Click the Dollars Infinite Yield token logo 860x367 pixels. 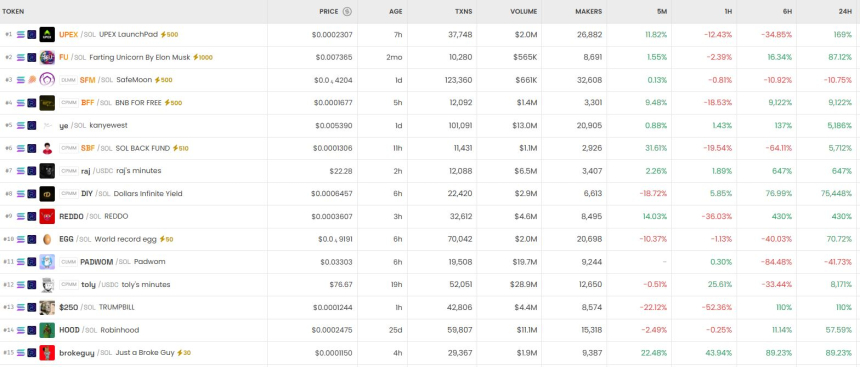click(x=47, y=194)
